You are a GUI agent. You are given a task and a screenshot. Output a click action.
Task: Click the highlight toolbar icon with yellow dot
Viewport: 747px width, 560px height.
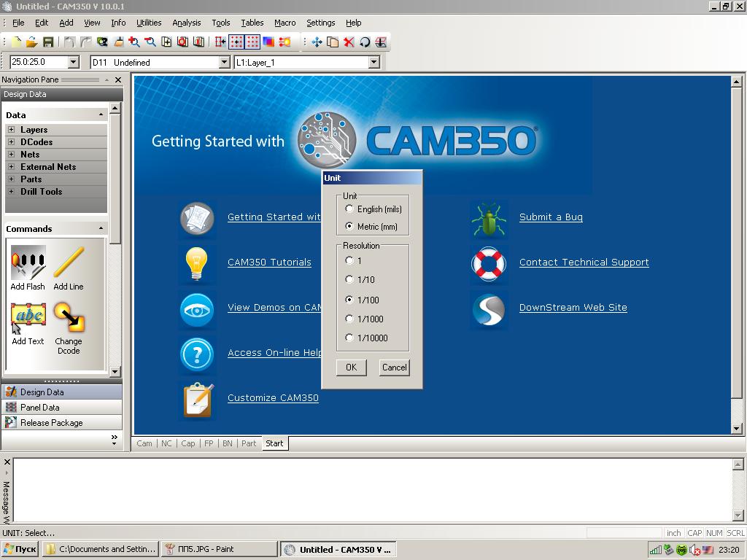(285, 42)
